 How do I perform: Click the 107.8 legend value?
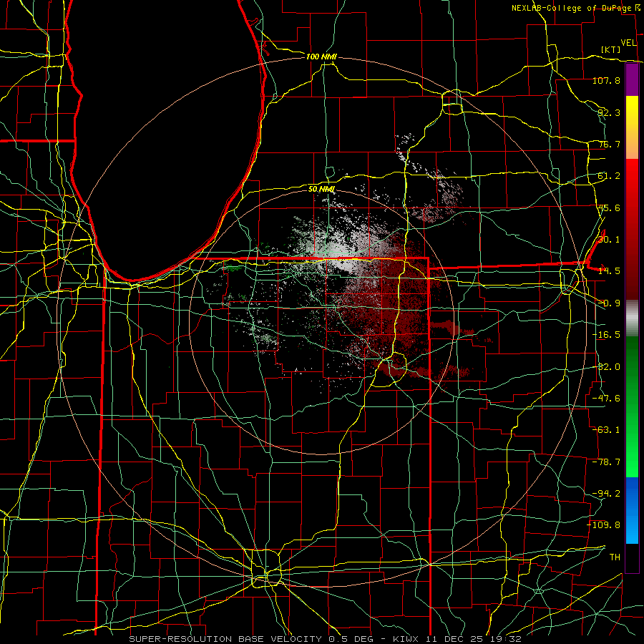click(x=606, y=80)
